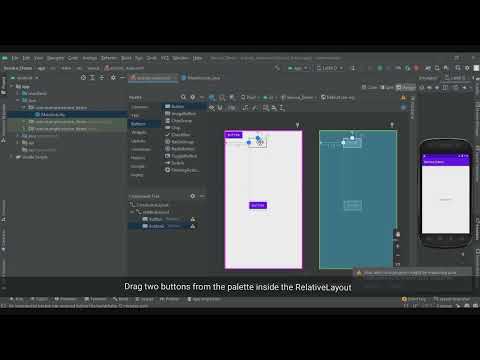The height and width of the screenshot is (360, 480).
Task: Click the project panel gear icon
Action: [x=113, y=78]
